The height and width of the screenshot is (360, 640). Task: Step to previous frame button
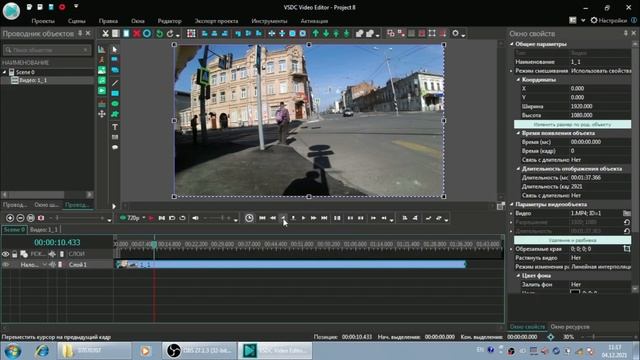click(x=283, y=218)
